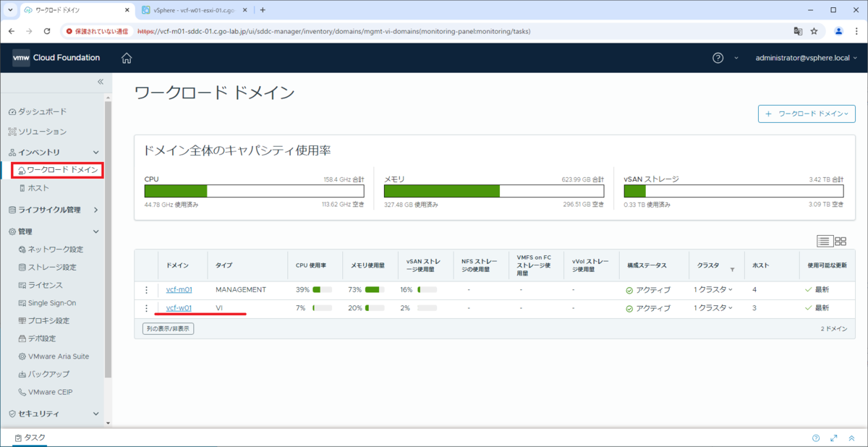Collapse the セキュリティ section
The height and width of the screenshot is (447, 868).
[x=96, y=414]
